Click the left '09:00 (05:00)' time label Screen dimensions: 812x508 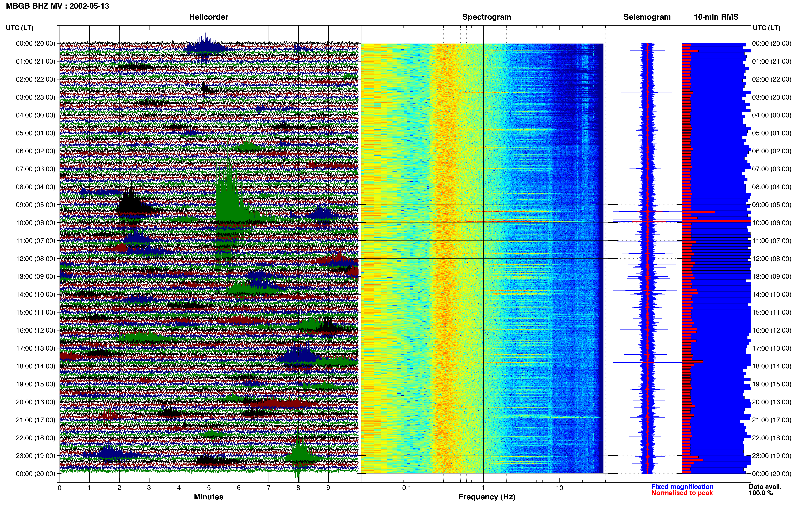click(x=36, y=205)
